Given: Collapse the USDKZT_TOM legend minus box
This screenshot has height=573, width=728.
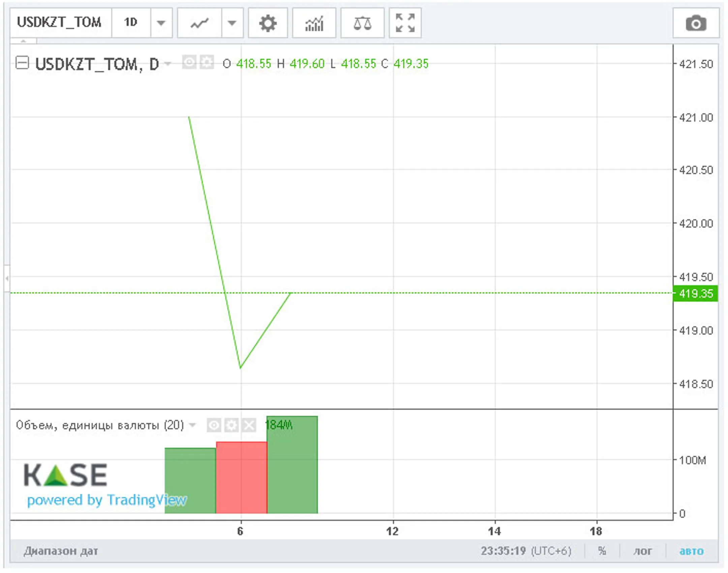Looking at the screenshot, I should 22,63.
